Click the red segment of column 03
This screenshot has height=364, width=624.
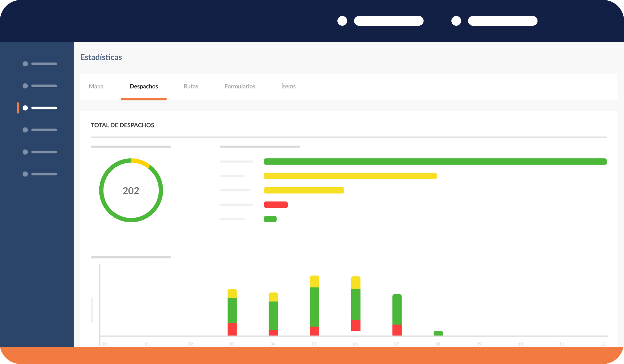tap(232, 329)
